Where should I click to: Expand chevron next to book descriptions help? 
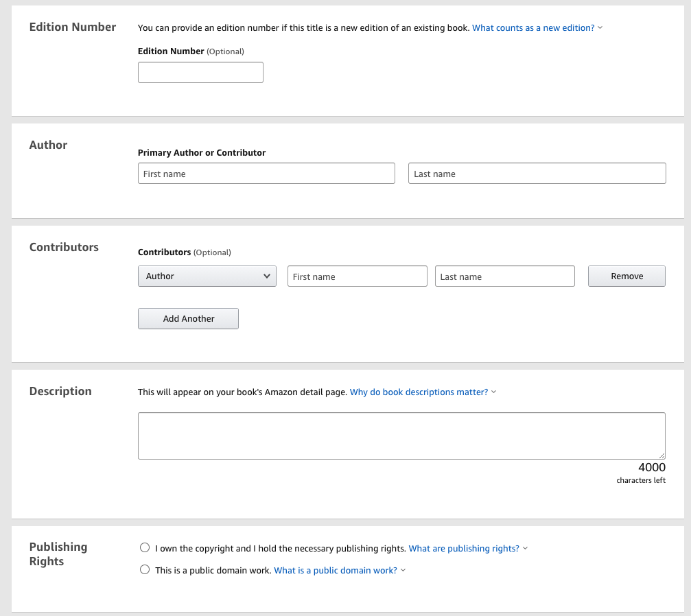(x=494, y=392)
